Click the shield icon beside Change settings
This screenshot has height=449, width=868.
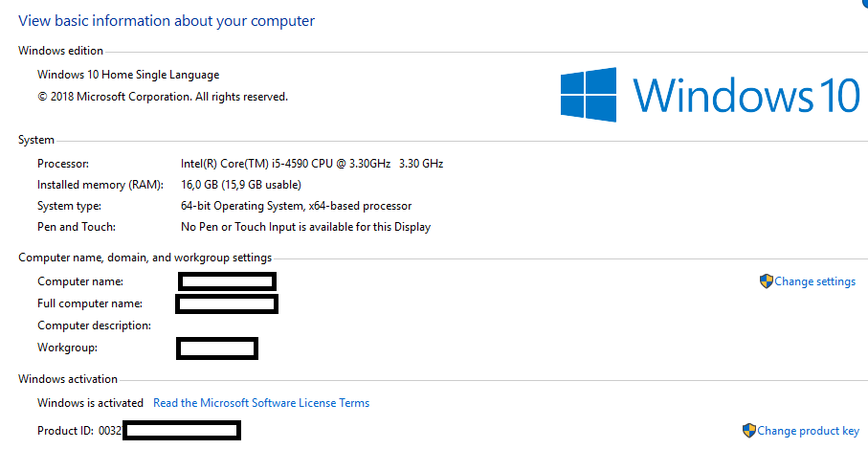(766, 281)
